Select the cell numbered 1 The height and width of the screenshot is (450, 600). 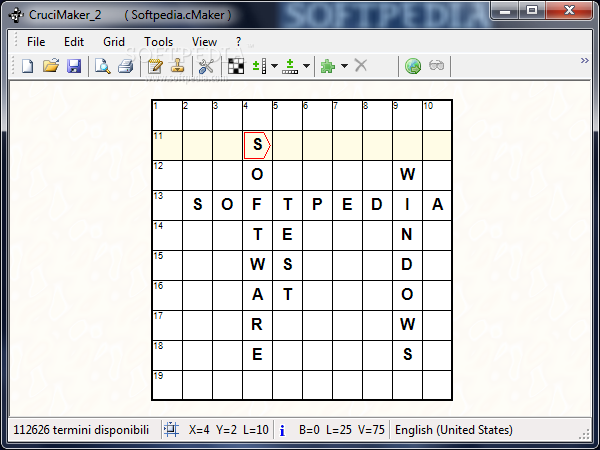tap(167, 115)
